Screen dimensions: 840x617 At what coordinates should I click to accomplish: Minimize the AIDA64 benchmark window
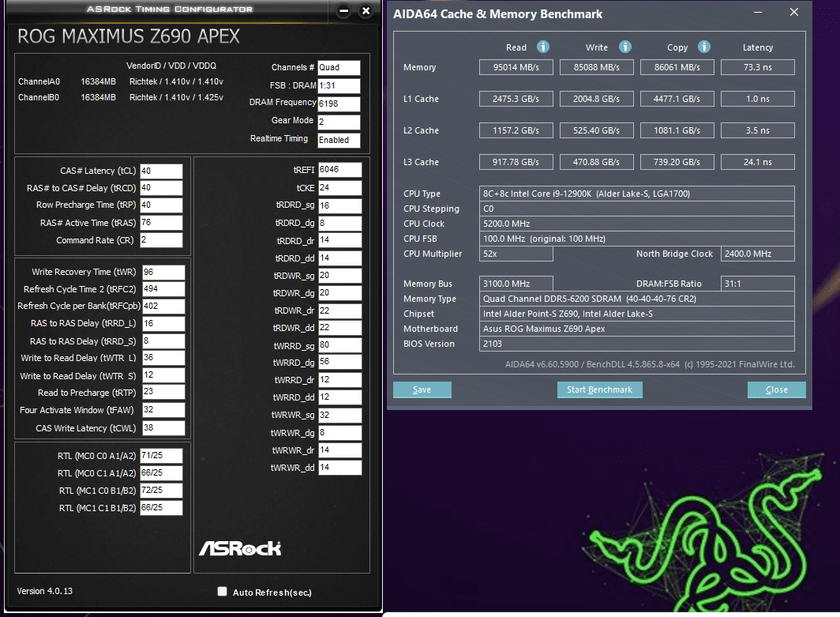[x=758, y=13]
